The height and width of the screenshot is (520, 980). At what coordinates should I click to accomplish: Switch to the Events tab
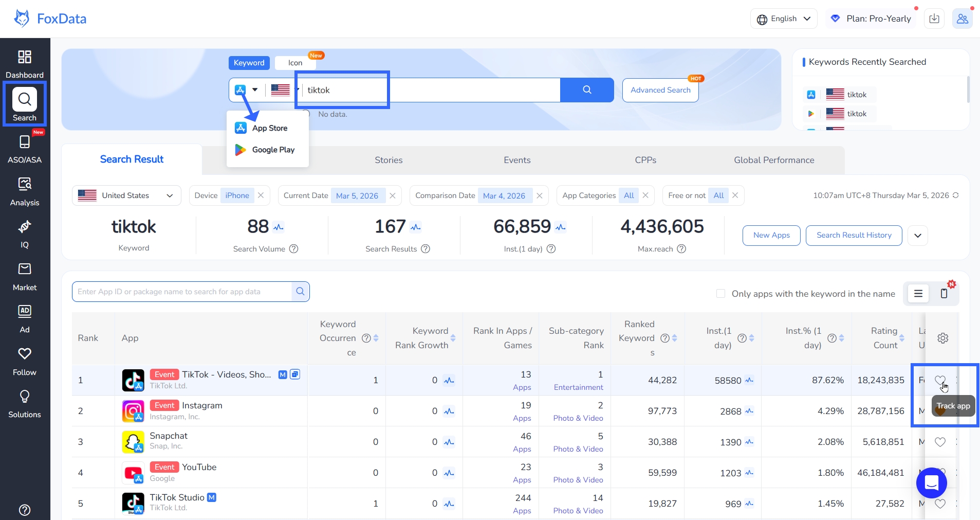click(516, 160)
